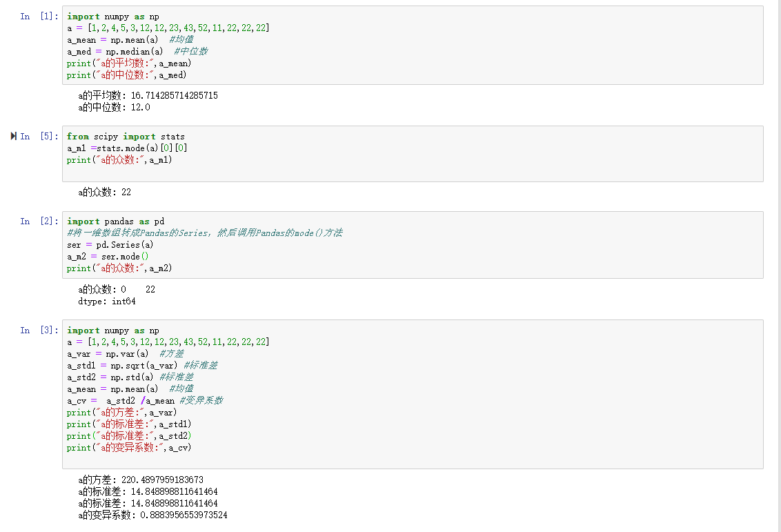Click the print line for a_std1
781x532 pixels.
[x=129, y=424]
